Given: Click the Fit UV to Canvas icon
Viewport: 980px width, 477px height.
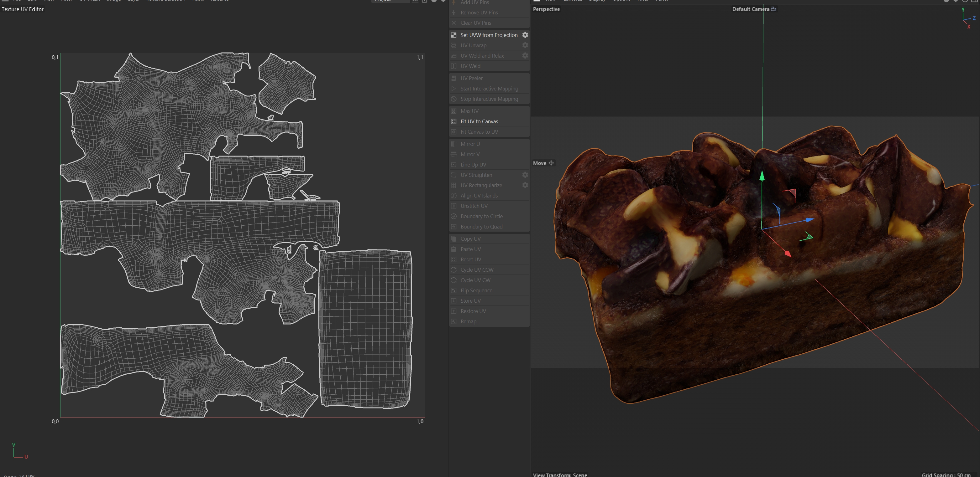Looking at the screenshot, I should [x=453, y=122].
